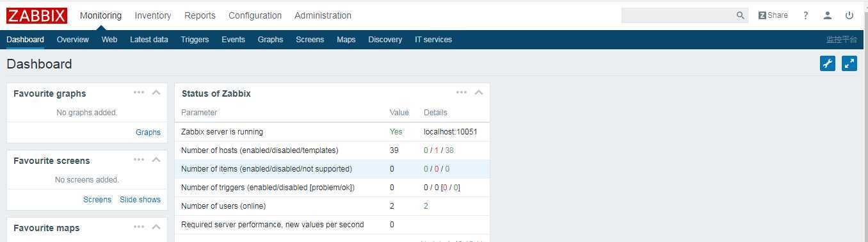The height and width of the screenshot is (242, 868).
Task: Select the Dashboard submenu tab
Action: click(25, 40)
